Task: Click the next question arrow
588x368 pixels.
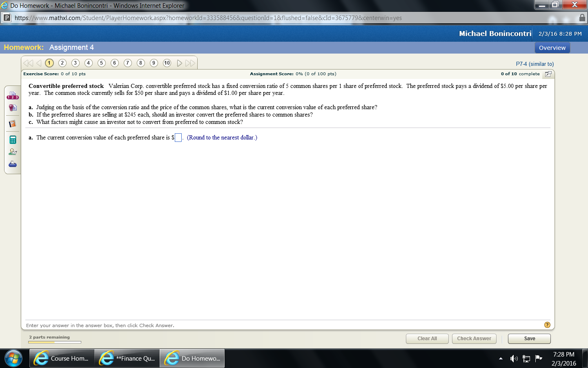Action: point(179,63)
